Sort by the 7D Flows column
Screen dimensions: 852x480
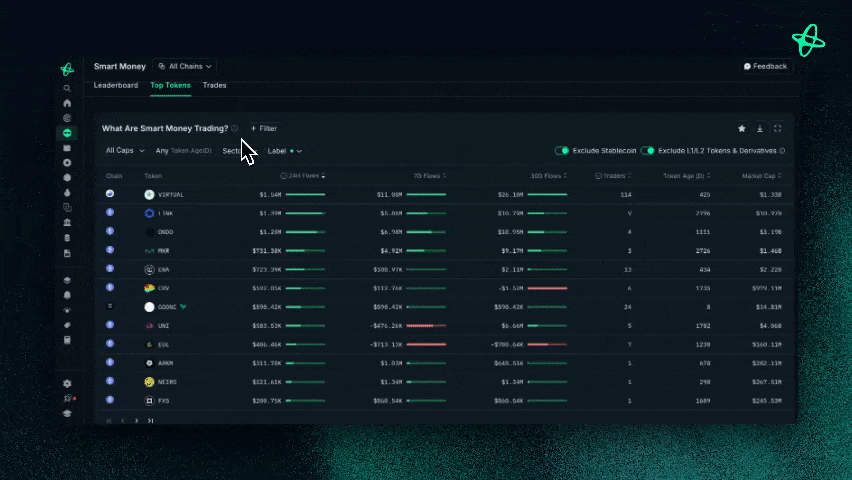(430, 176)
